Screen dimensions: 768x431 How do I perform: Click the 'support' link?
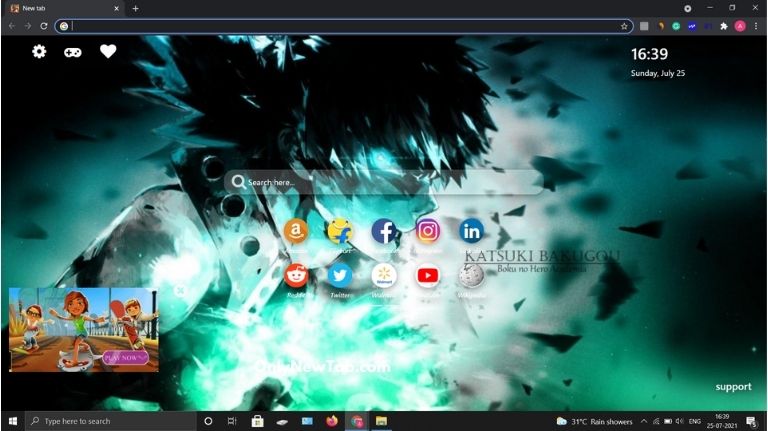pos(733,386)
